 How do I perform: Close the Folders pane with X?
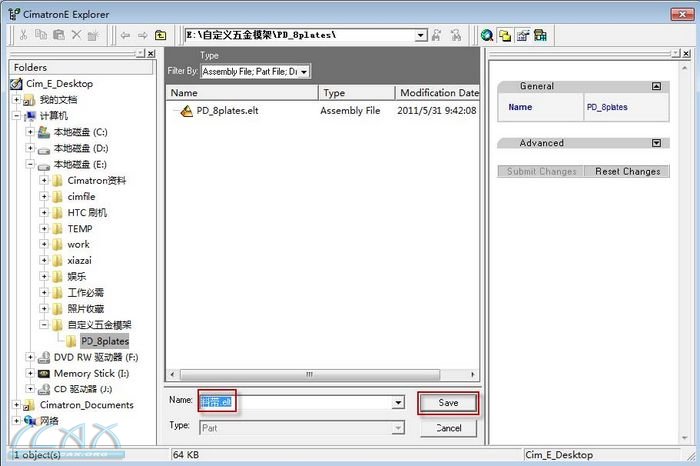151,54
